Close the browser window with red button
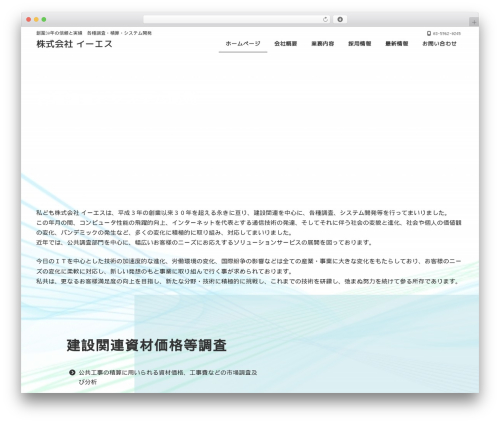Viewport: 500px width, 423px height. tap(29, 19)
